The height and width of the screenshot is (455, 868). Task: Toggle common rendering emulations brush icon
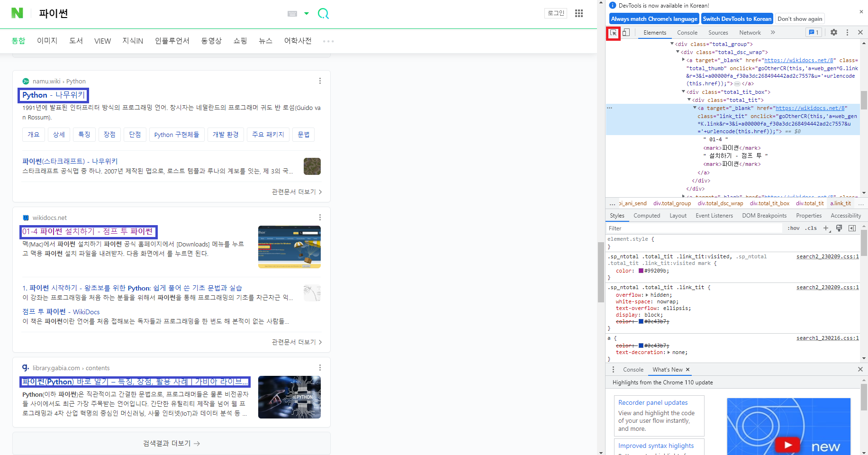(x=839, y=228)
